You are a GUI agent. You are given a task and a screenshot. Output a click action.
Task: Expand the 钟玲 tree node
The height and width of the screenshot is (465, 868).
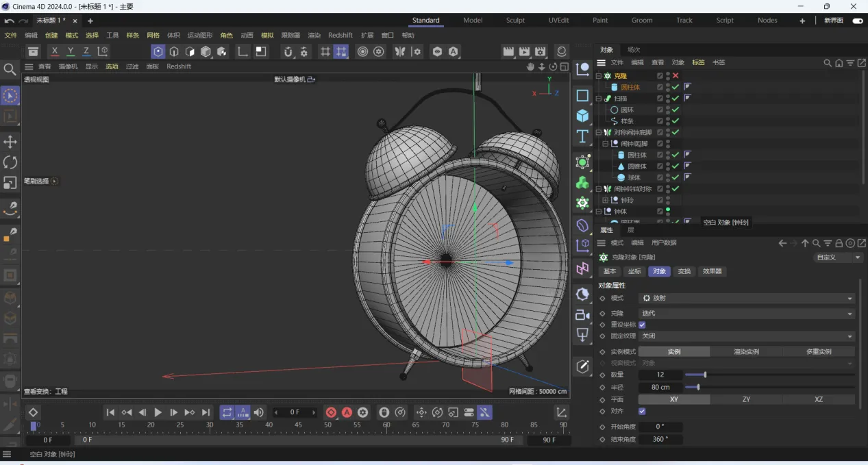(x=605, y=201)
